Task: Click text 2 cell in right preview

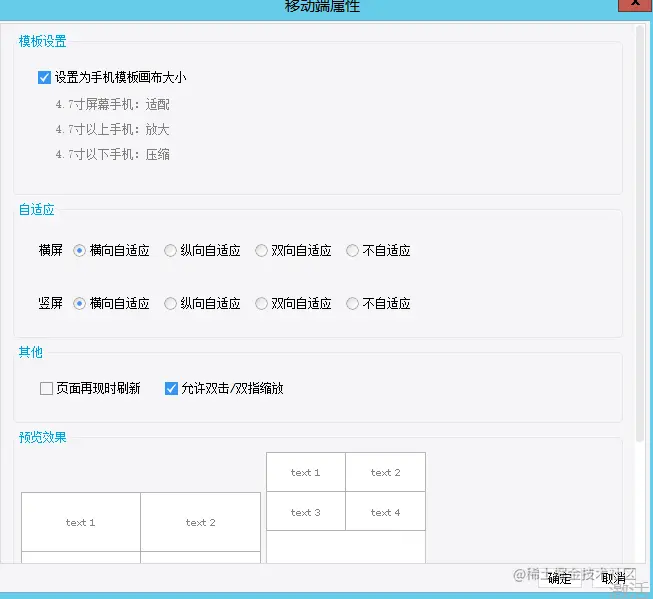Action: (386, 472)
